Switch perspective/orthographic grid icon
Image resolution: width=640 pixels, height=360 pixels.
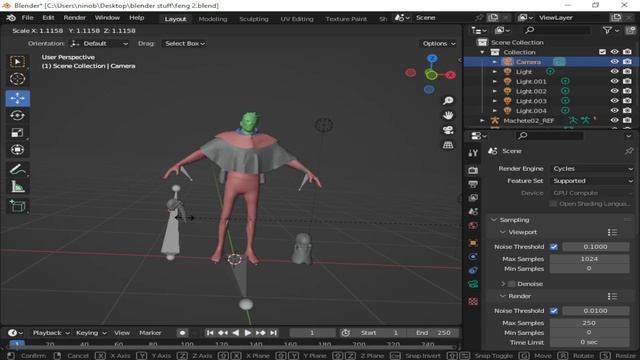(x=448, y=145)
